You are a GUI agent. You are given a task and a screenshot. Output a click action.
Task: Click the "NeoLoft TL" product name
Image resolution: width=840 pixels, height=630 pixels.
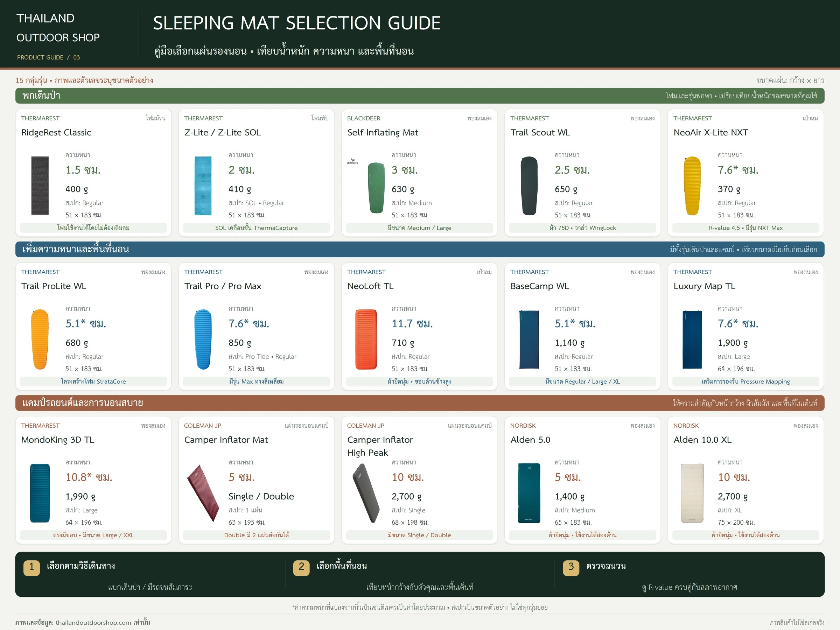click(370, 286)
